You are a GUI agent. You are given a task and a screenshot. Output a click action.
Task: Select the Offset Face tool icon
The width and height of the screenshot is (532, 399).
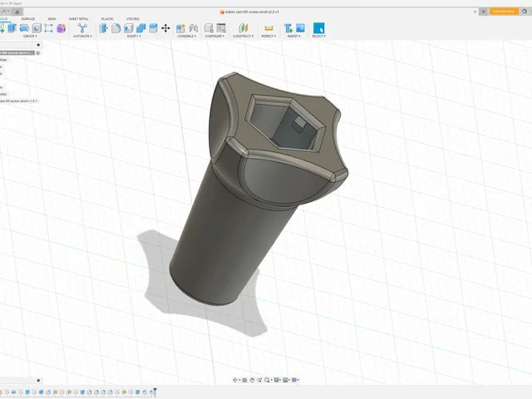(x=153, y=28)
